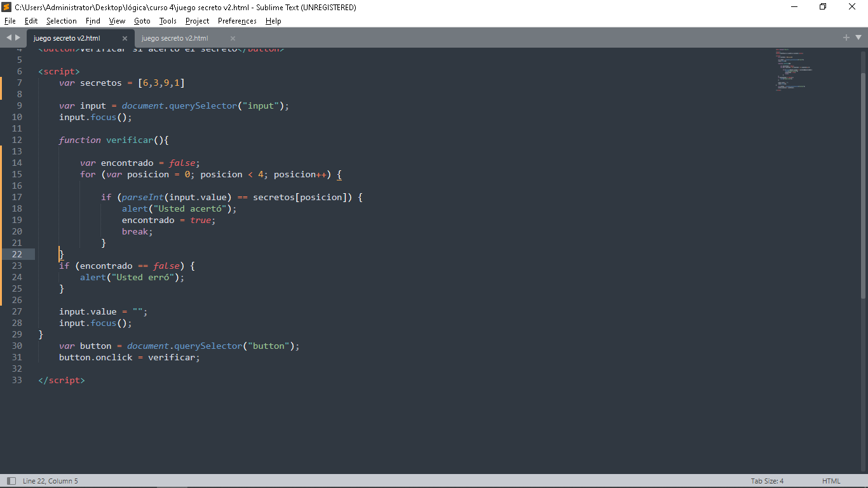Click parseInt in the if condition
The width and height of the screenshot is (868, 488).
(143, 197)
